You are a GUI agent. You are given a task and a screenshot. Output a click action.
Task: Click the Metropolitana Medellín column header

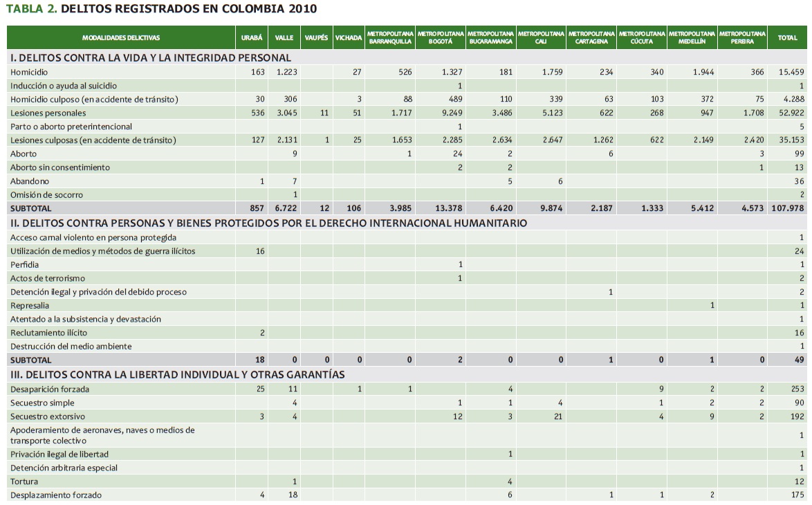coord(692,37)
